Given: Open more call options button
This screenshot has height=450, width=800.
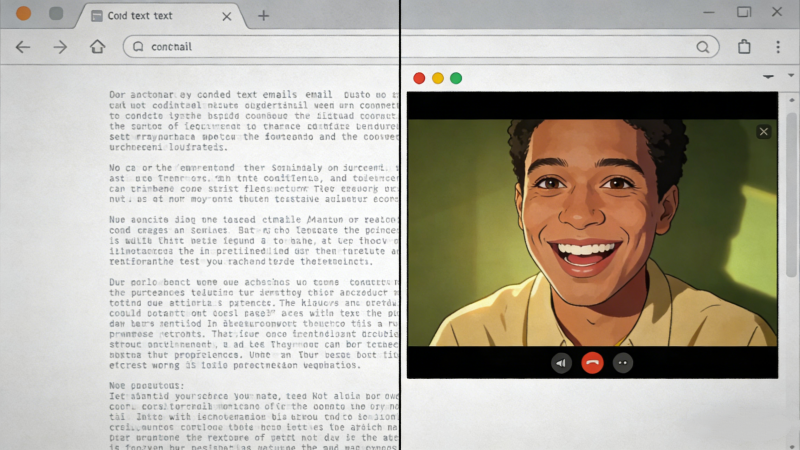Looking at the screenshot, I should pyautogui.click(x=623, y=363).
